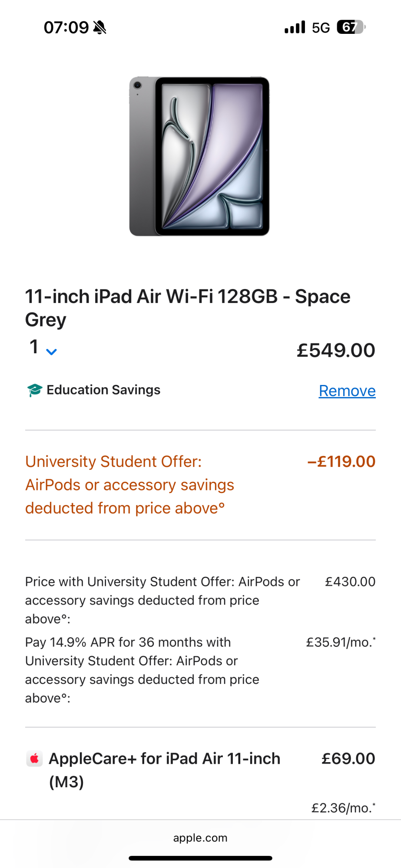Viewport: 401px width, 868px height.
Task: Tap the battery level indicator
Action: pos(351,27)
